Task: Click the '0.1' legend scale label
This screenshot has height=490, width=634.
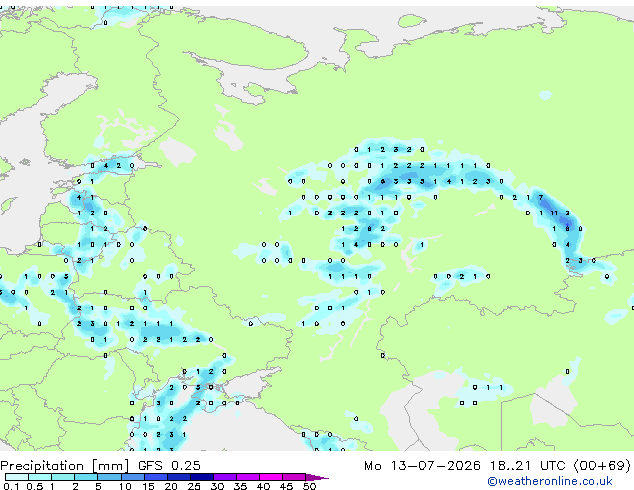Action: coord(11,486)
